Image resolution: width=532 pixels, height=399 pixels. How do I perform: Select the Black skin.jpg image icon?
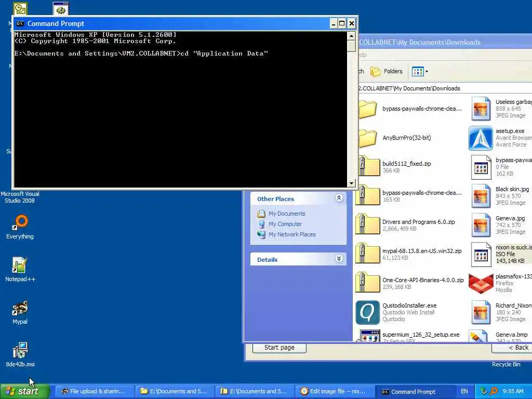click(481, 196)
